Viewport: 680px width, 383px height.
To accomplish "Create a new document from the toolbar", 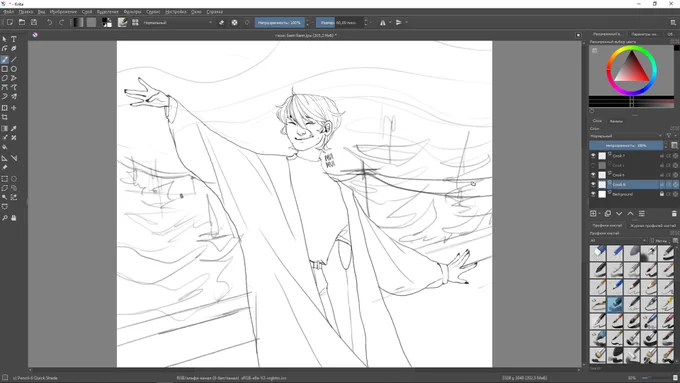I will pyautogui.click(x=10, y=22).
